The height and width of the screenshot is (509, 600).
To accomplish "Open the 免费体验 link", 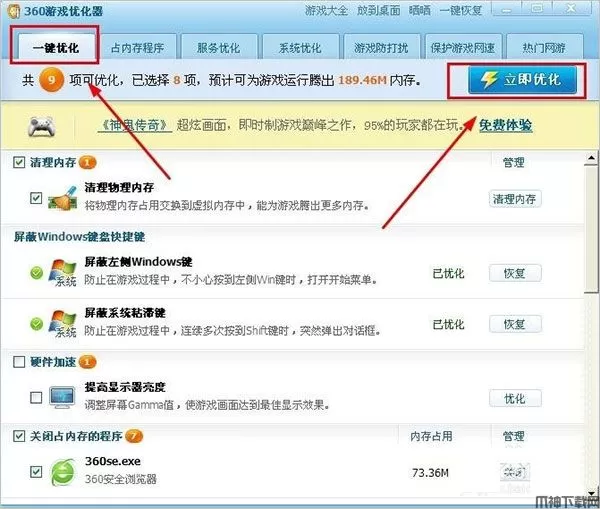I will [505, 125].
